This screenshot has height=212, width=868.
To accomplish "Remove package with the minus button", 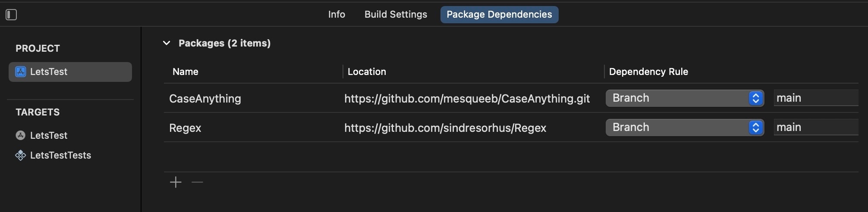I will point(197,182).
